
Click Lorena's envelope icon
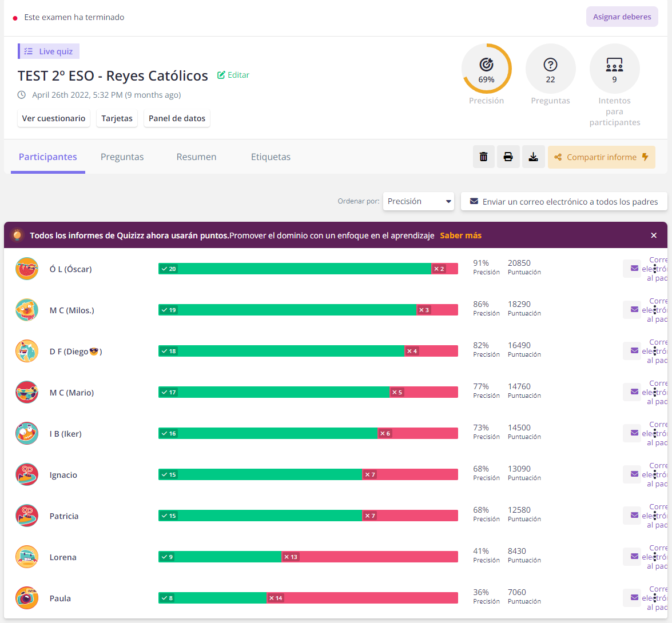click(x=634, y=556)
